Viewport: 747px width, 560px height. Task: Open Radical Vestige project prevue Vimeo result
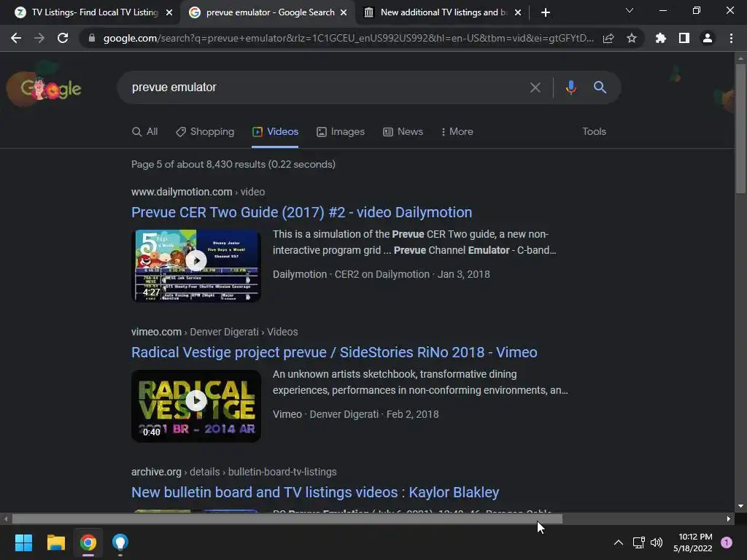click(x=334, y=352)
